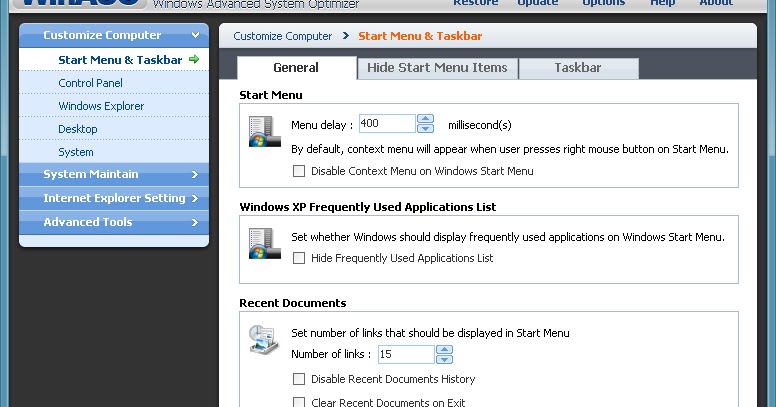776x407 pixels.
Task: Click the Number of links value field
Action: coord(406,354)
